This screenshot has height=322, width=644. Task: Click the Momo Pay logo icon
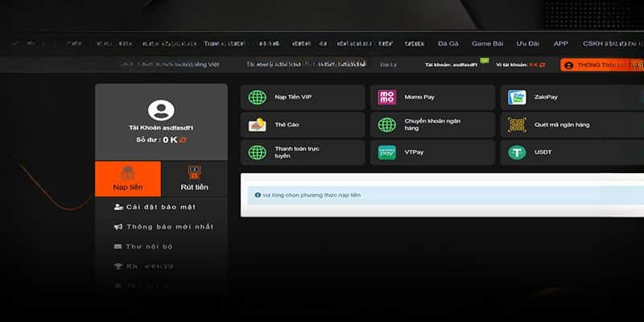(x=387, y=97)
